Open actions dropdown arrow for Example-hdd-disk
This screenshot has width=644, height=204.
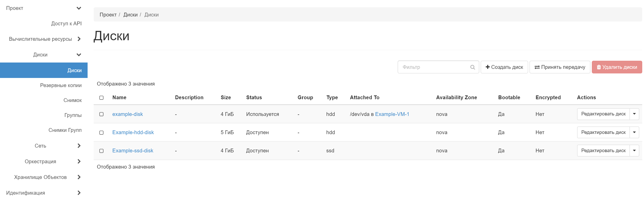(634, 132)
